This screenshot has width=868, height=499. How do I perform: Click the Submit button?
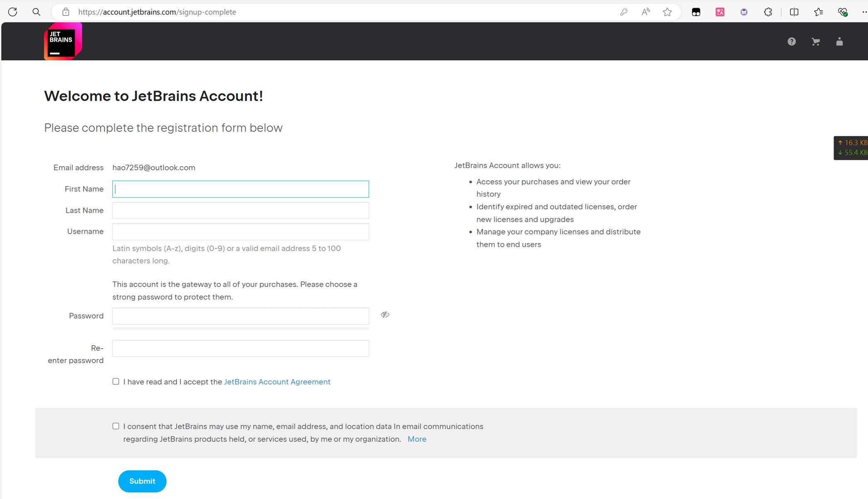click(142, 481)
